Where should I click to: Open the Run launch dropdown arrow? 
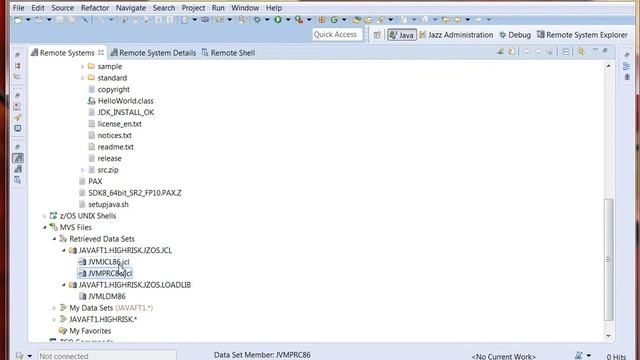(288, 20)
